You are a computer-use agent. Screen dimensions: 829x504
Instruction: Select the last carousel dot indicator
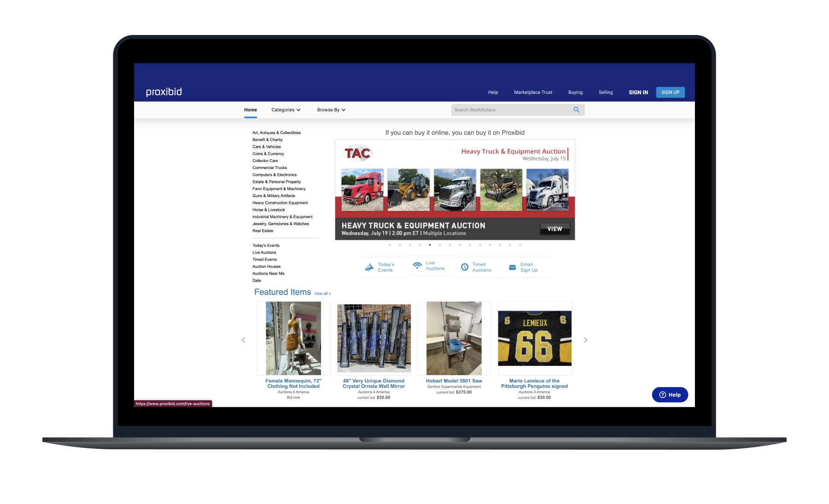pyautogui.click(x=520, y=245)
